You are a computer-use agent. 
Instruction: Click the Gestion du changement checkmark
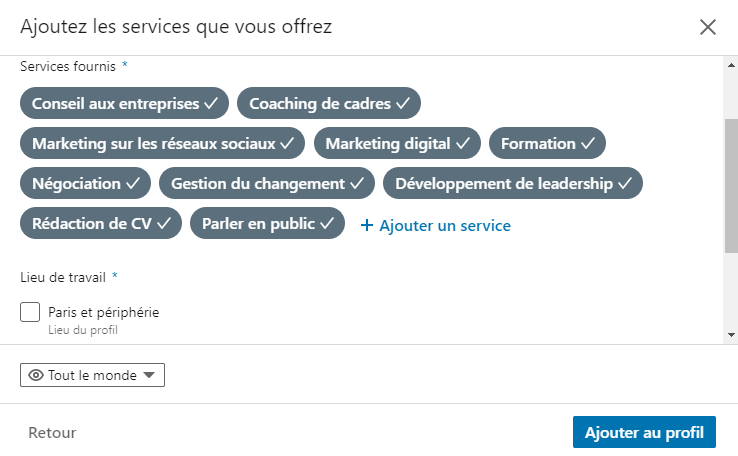[356, 184]
